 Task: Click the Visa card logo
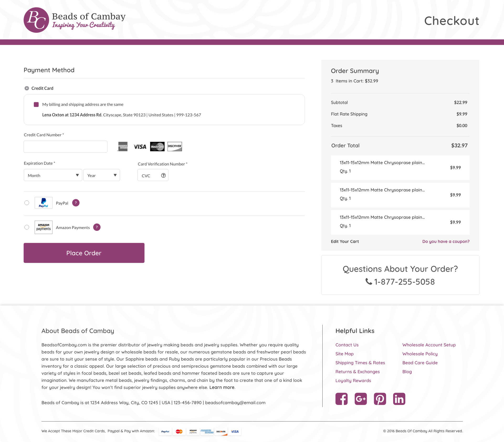click(140, 147)
